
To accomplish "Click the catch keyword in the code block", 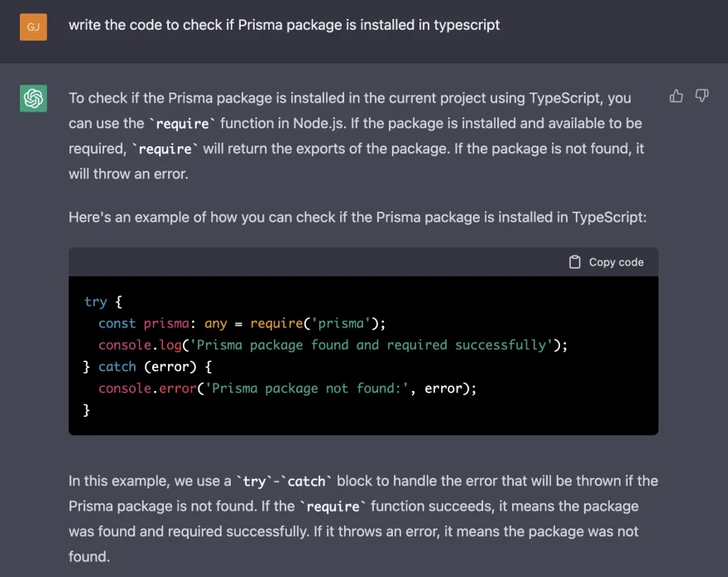I will (x=117, y=366).
